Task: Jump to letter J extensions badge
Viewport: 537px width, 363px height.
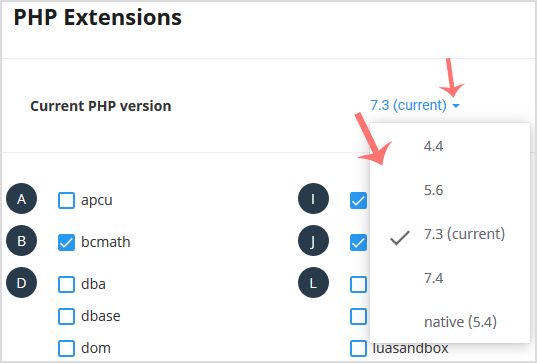Action: (313, 241)
